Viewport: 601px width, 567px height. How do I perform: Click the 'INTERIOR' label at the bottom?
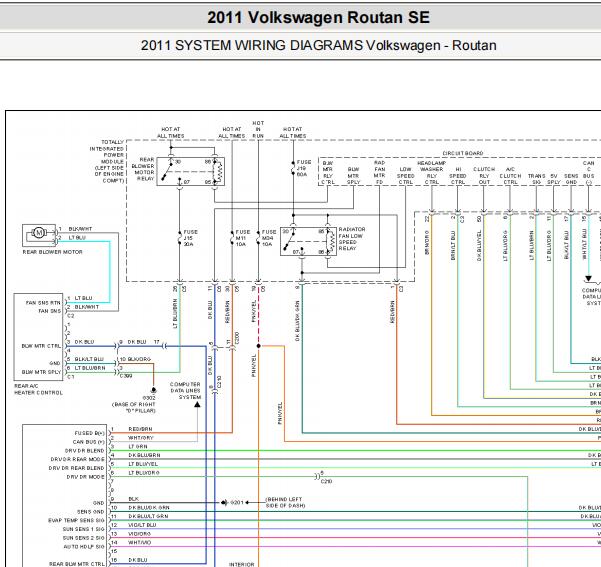click(x=241, y=564)
